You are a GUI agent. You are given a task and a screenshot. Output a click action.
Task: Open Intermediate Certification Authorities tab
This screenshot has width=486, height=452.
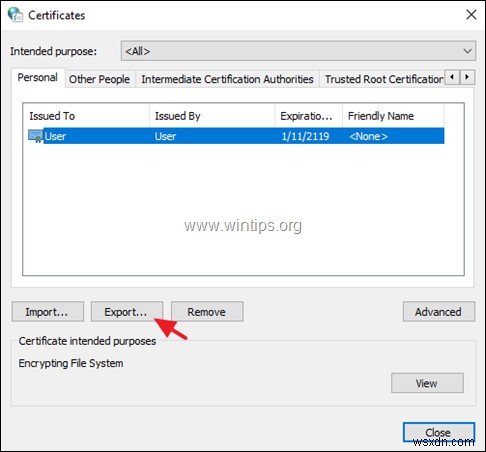pos(227,79)
